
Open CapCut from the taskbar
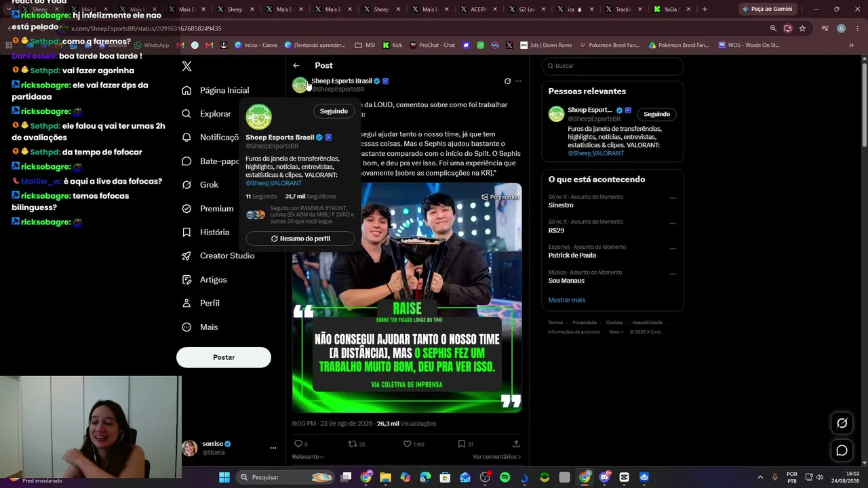pos(624,477)
